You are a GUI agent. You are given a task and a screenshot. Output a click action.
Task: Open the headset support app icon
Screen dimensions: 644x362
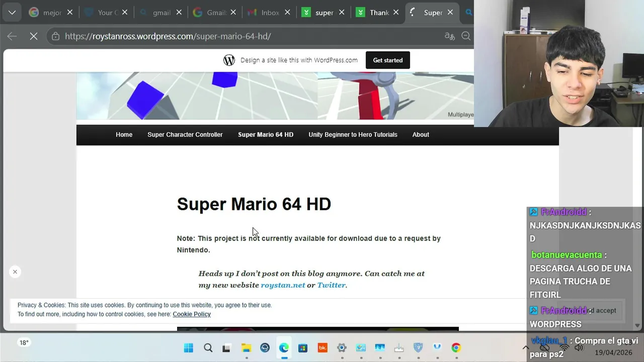265,348
